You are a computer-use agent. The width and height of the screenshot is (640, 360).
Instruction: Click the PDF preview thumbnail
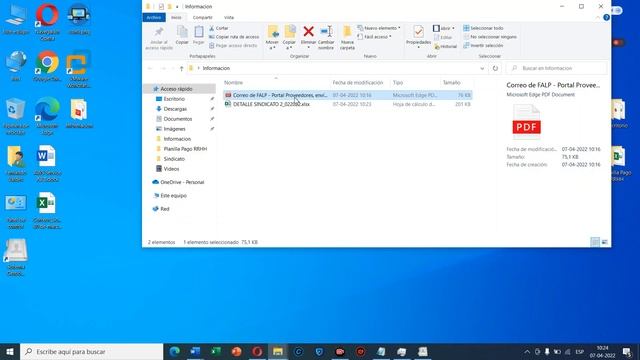[526, 122]
